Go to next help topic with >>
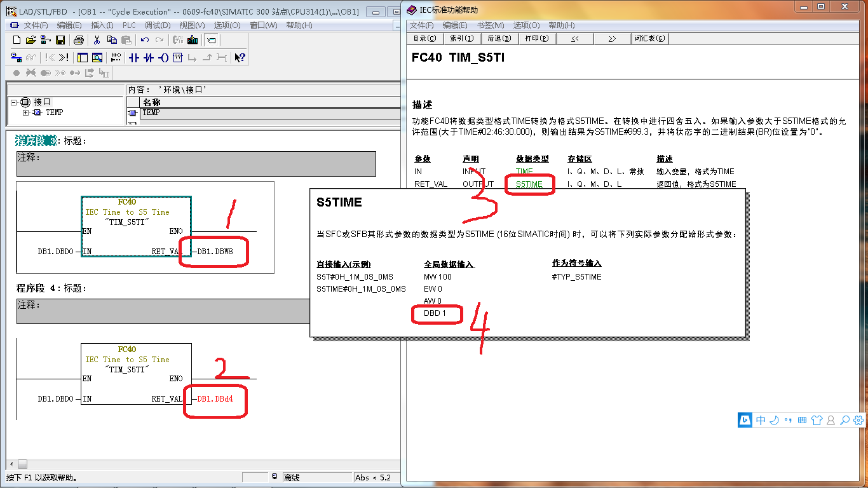868x488 pixels. 612,39
